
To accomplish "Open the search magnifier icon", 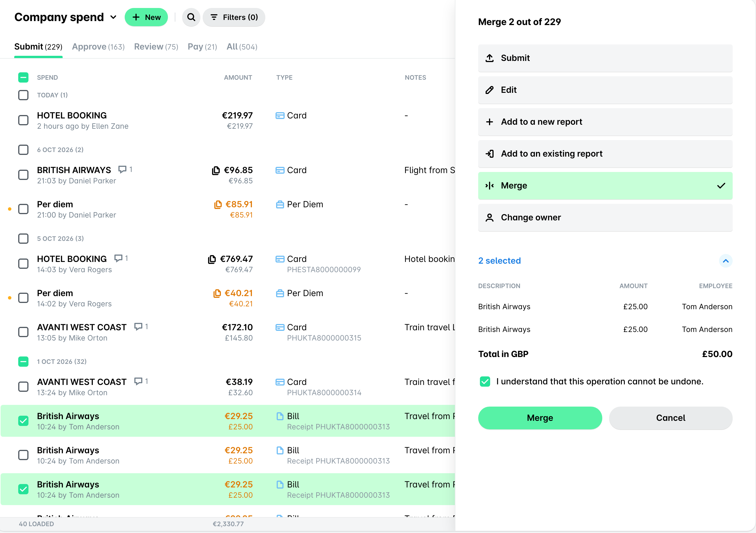I will click(x=191, y=17).
